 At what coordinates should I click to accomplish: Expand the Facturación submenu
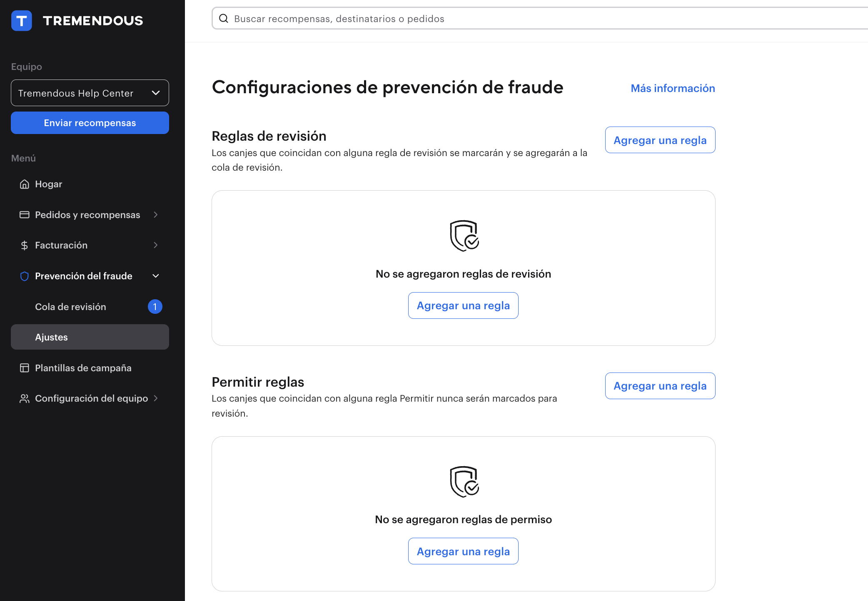point(156,245)
